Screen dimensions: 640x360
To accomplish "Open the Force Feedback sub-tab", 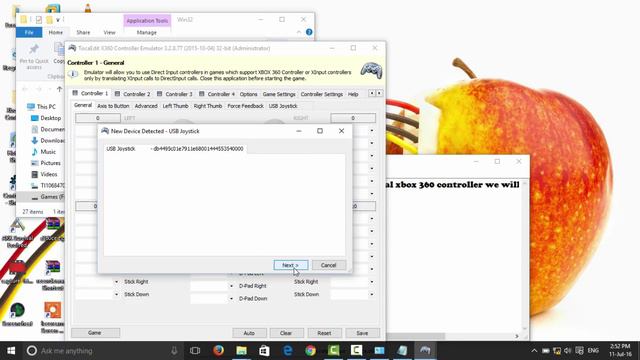I will coord(245,106).
